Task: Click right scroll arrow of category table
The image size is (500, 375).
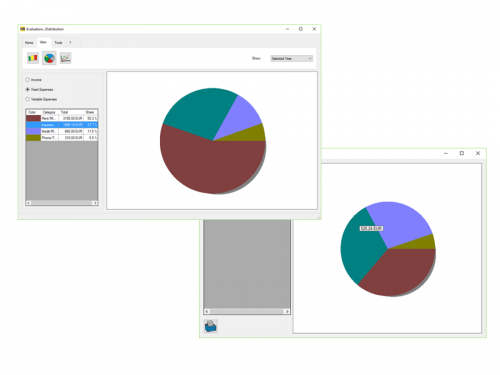Action: (x=95, y=203)
